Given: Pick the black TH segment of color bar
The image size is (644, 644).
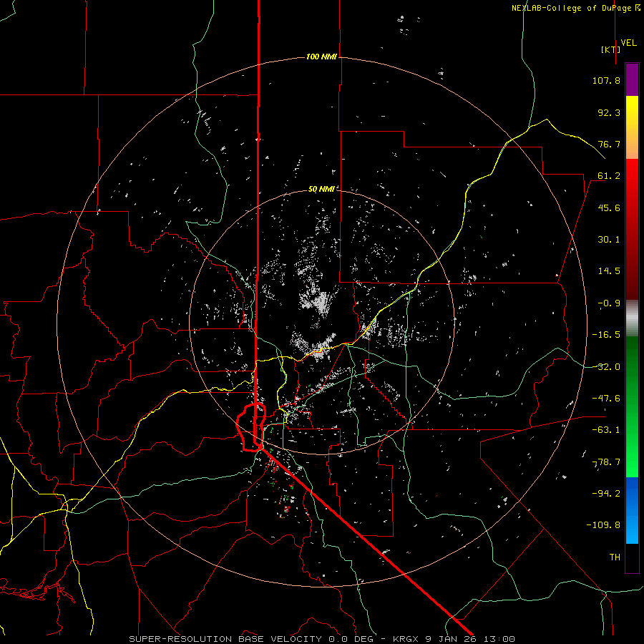Looking at the screenshot, I should pyautogui.click(x=632, y=557).
